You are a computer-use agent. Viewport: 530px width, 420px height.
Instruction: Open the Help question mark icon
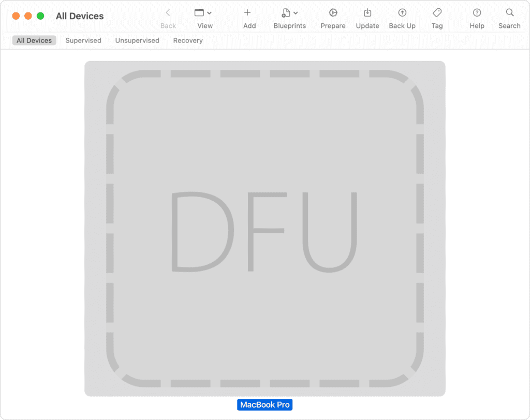pyautogui.click(x=477, y=13)
